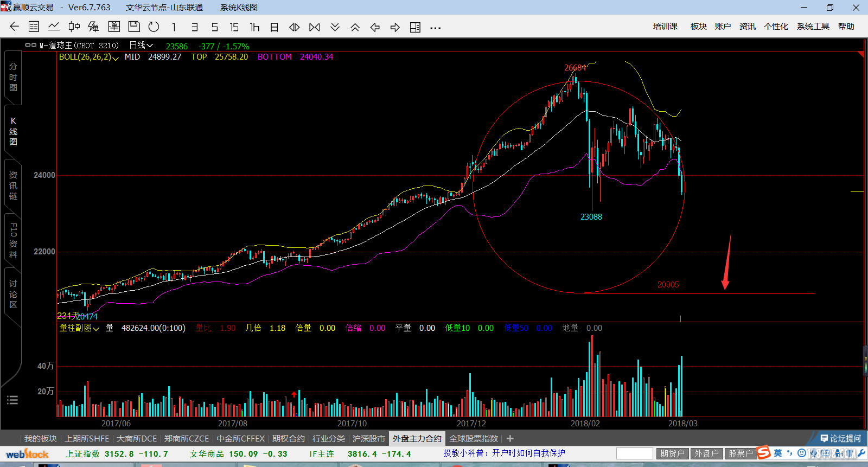Save the current layout with the disk icon
This screenshot has width=868, height=467.
pos(134,27)
